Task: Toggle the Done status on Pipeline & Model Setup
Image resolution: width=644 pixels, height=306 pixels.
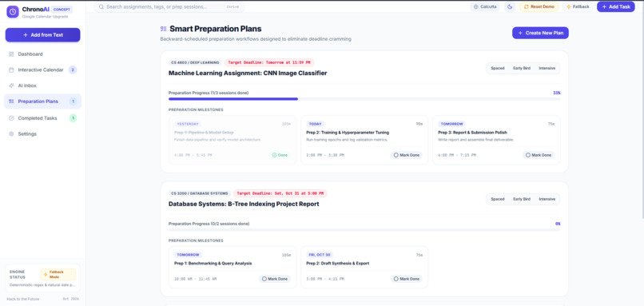Action: (280, 155)
